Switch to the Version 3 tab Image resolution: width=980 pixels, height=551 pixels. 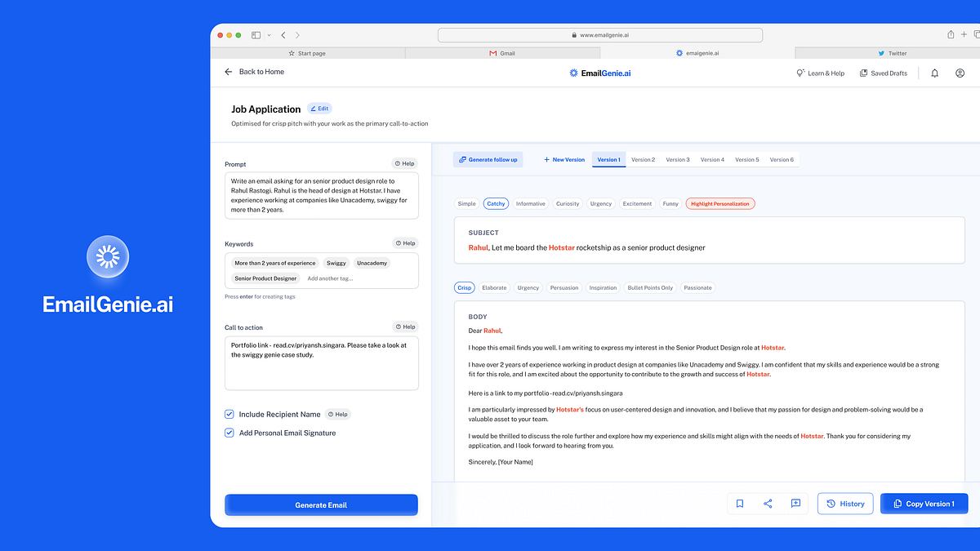(x=677, y=159)
